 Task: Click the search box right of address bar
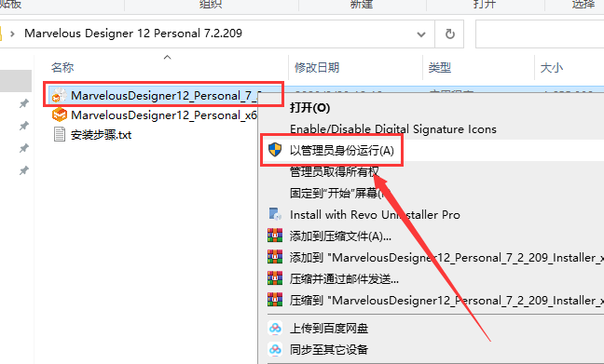(x=540, y=34)
